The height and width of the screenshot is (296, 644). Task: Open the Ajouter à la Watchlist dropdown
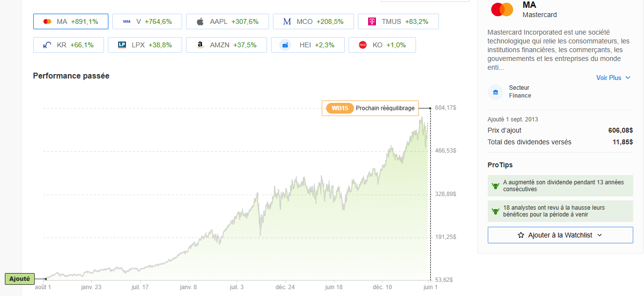click(x=560, y=235)
